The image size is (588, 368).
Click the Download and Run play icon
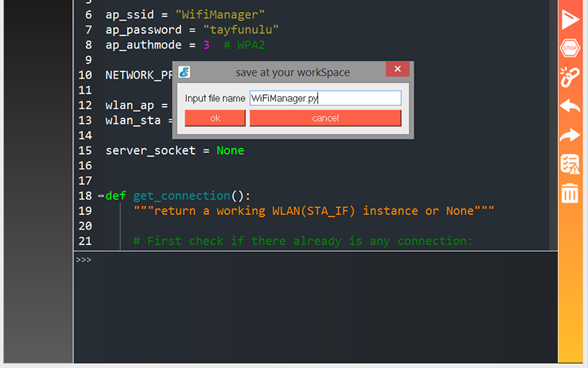click(570, 20)
